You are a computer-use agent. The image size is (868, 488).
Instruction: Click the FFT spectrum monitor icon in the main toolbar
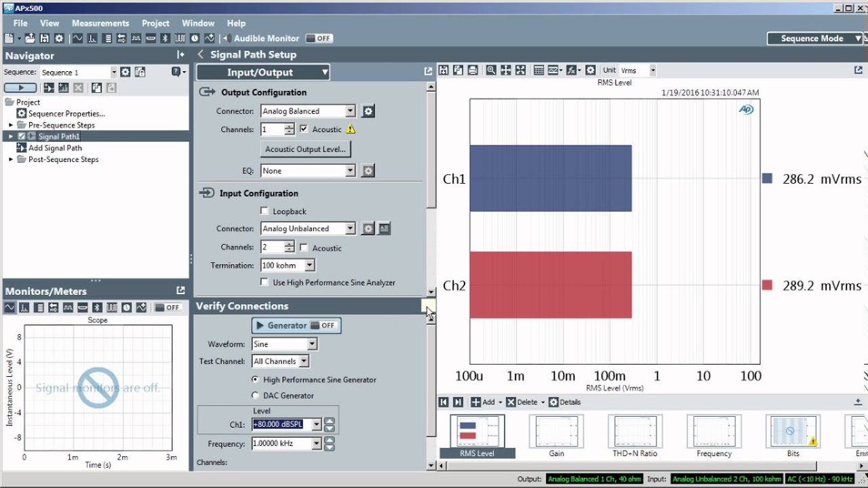92,39
